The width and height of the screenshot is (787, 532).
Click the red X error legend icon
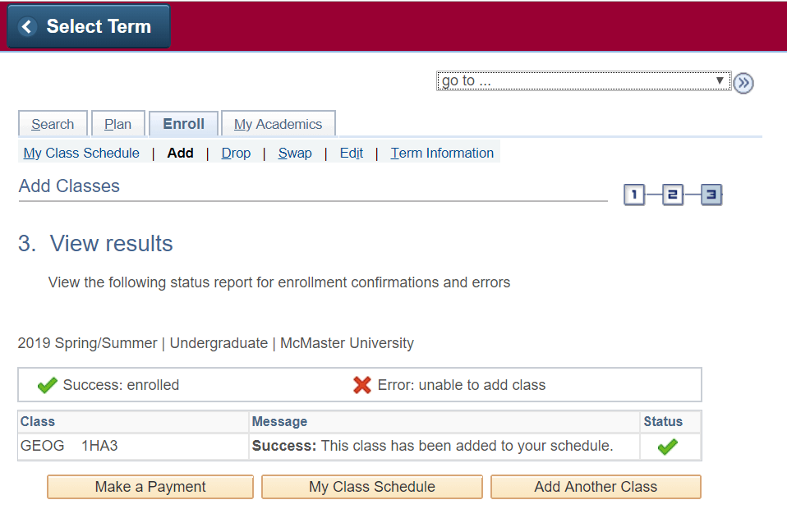[362, 385]
